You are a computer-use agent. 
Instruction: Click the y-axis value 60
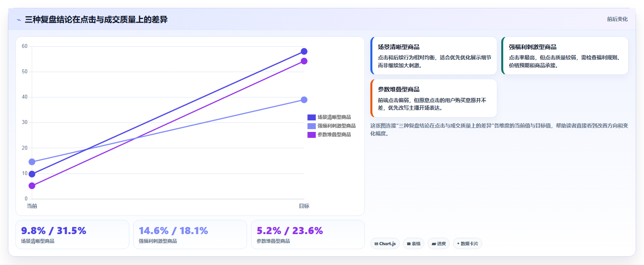click(x=25, y=46)
